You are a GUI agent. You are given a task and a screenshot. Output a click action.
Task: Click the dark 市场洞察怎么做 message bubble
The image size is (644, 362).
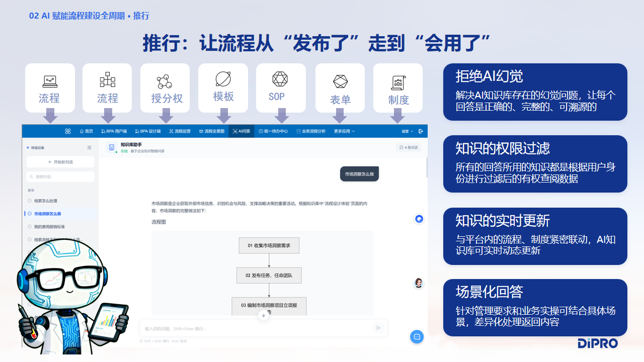click(x=359, y=174)
